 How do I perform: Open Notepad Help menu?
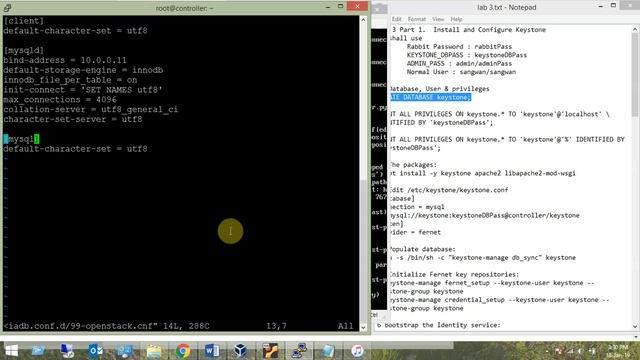click(456, 19)
